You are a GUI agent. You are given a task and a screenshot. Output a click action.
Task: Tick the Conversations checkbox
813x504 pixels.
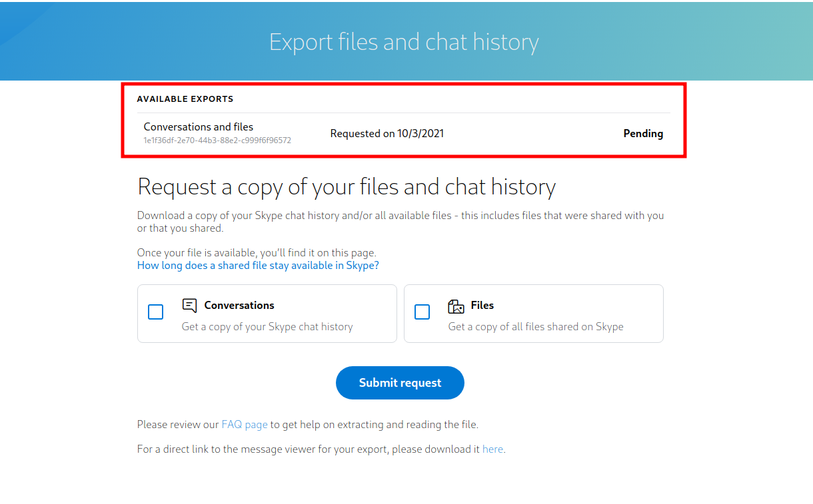point(155,312)
